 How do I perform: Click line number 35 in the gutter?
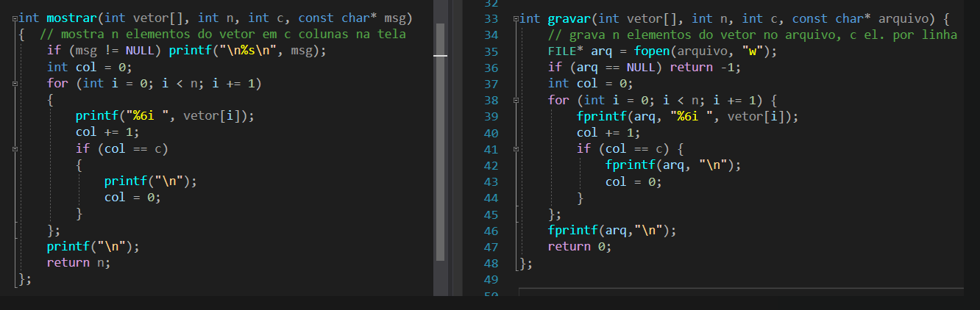coord(491,51)
